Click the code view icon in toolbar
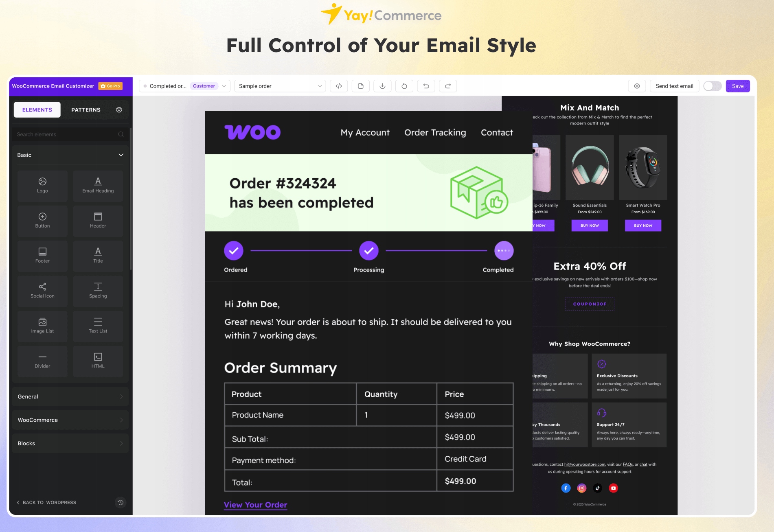This screenshot has width=774, height=532. pos(339,86)
